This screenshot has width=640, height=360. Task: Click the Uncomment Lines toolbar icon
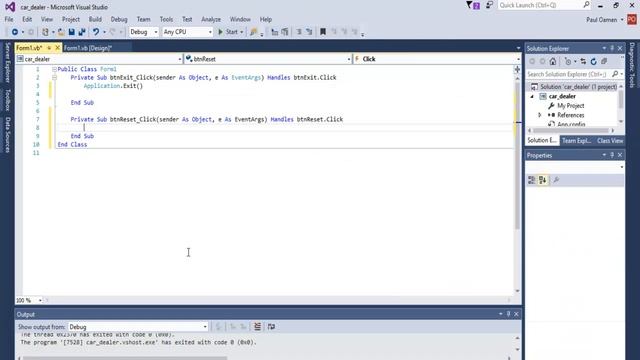(309, 32)
